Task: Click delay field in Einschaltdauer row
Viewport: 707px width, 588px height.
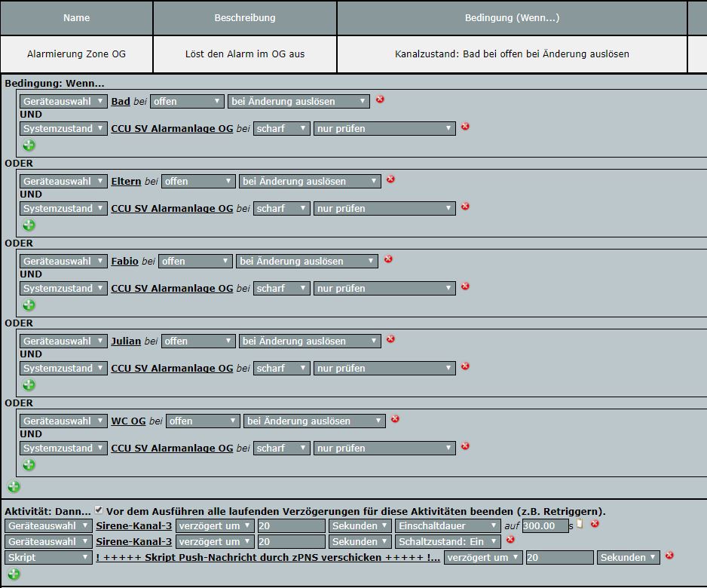Action: click(291, 525)
